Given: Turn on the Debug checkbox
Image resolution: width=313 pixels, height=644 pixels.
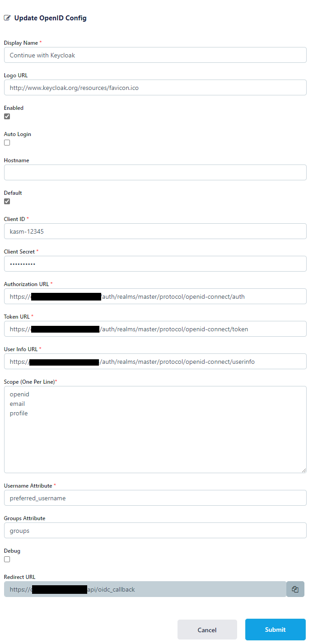Looking at the screenshot, I should [7, 559].
